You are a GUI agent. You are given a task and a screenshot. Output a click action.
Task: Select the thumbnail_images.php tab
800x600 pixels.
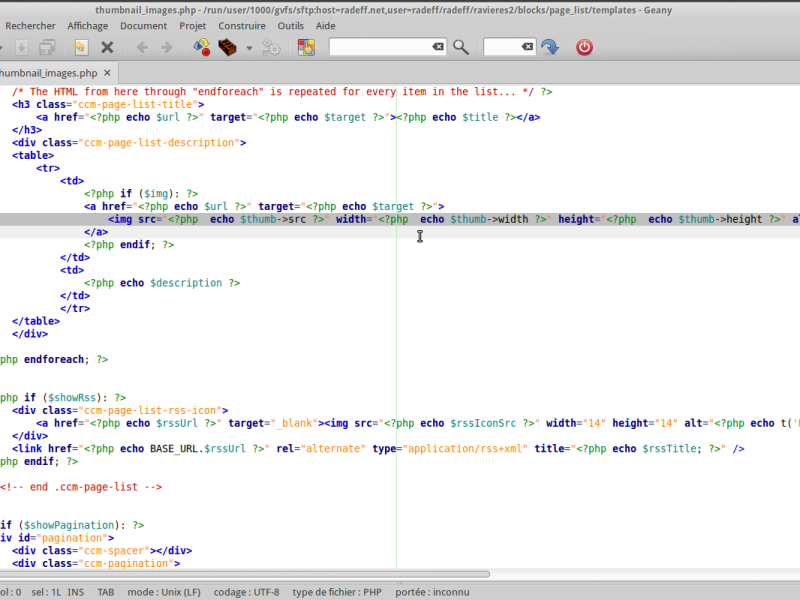coord(48,73)
